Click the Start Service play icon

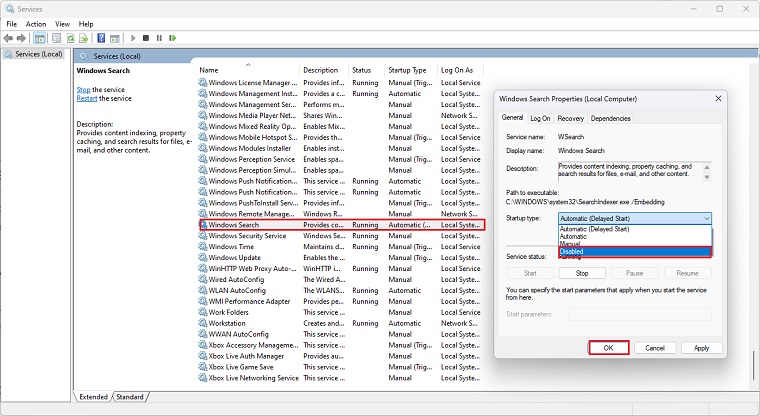click(133, 38)
